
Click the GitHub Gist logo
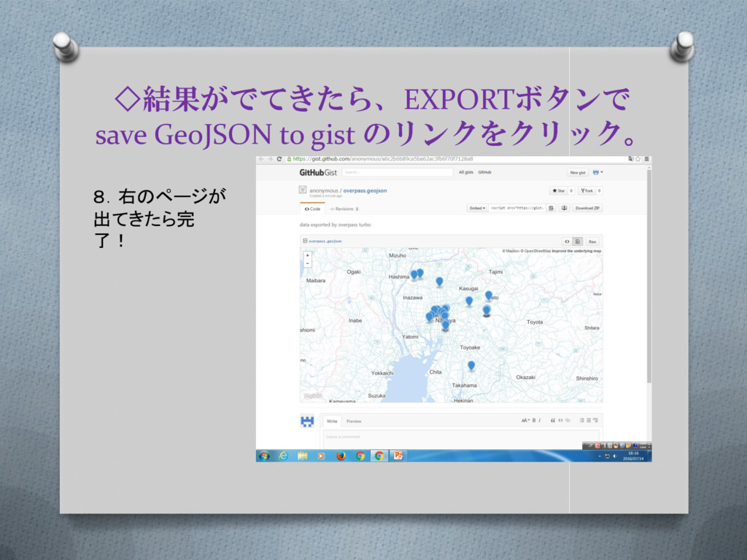318,172
